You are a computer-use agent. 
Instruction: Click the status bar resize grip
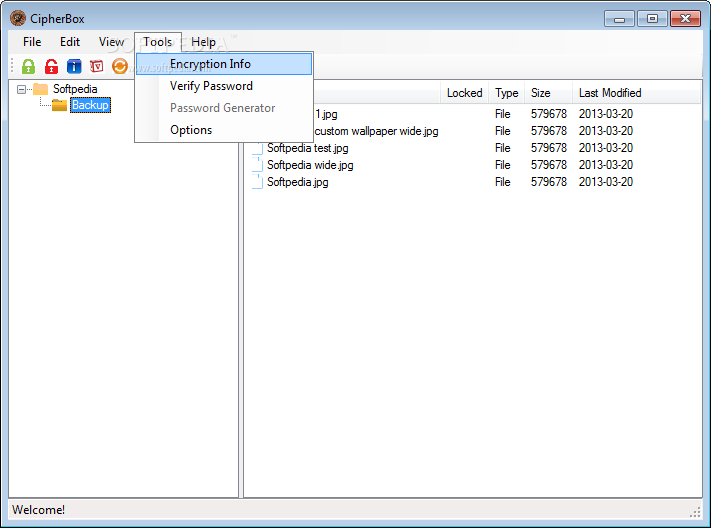[x=695, y=512]
